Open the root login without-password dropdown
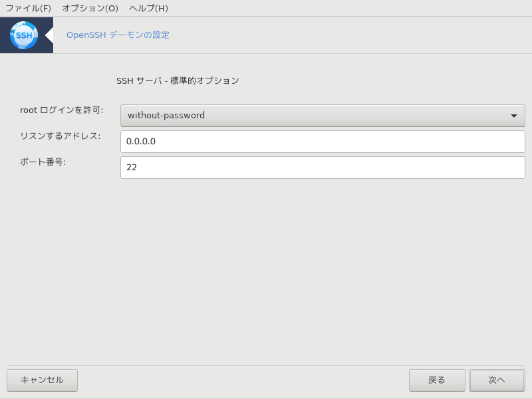Image resolution: width=532 pixels, height=399 pixels. (323, 116)
